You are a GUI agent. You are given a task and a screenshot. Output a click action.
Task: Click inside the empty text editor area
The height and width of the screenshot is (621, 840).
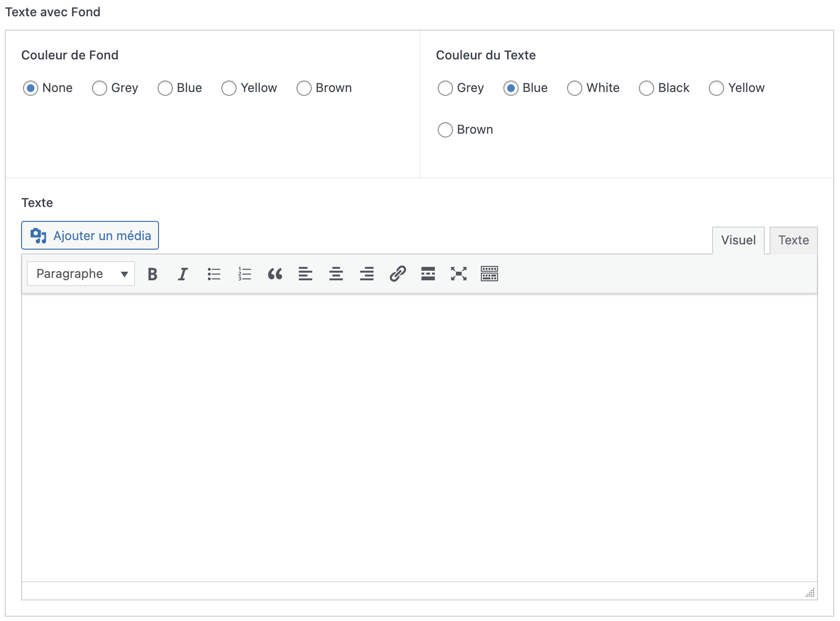pyautogui.click(x=419, y=436)
